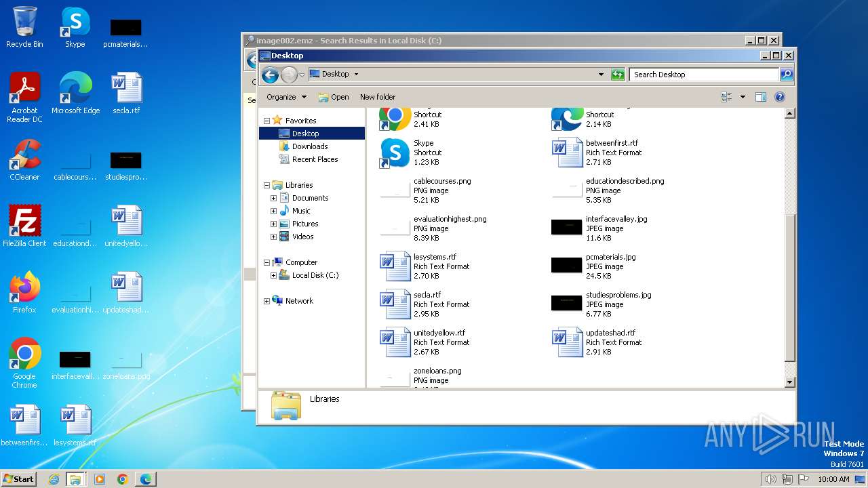
Task: Expand Local Disk (C:) node
Action: pos(273,275)
